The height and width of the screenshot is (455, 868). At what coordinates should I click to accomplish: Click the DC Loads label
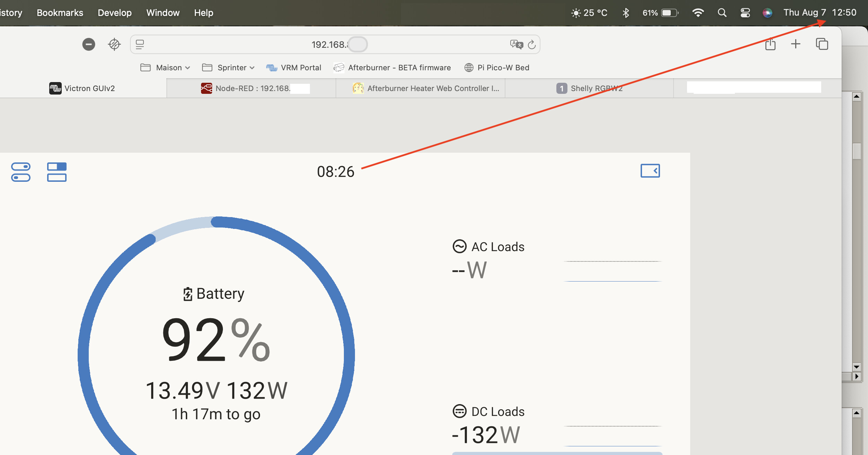coord(498,412)
